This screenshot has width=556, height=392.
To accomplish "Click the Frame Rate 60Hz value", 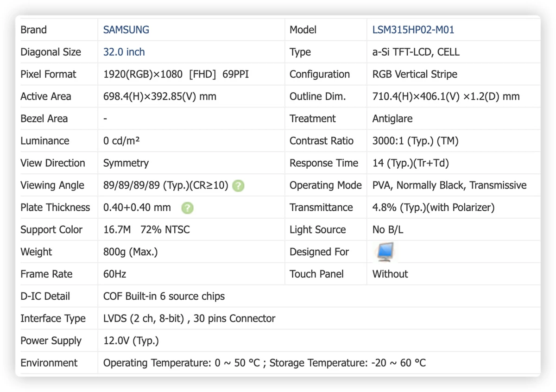I will pyautogui.click(x=114, y=274).
